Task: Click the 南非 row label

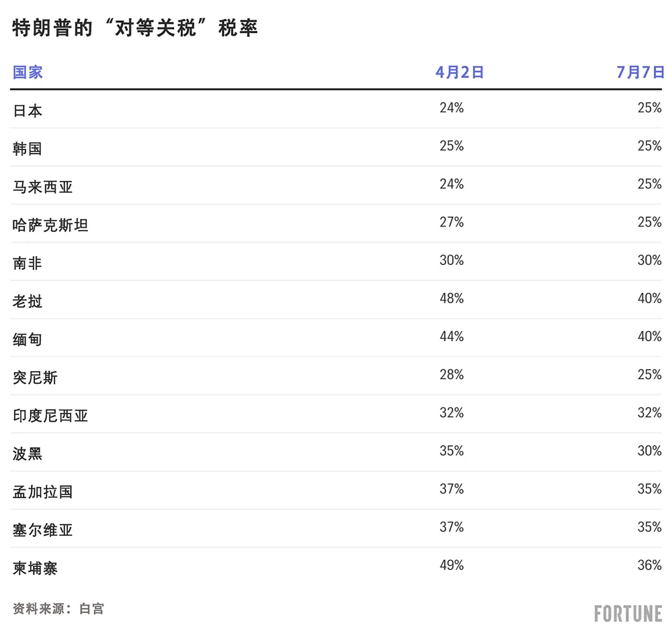Action: (28, 264)
